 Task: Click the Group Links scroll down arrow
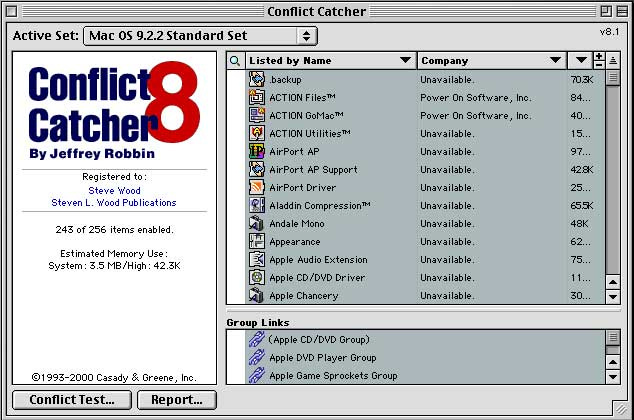[613, 377]
